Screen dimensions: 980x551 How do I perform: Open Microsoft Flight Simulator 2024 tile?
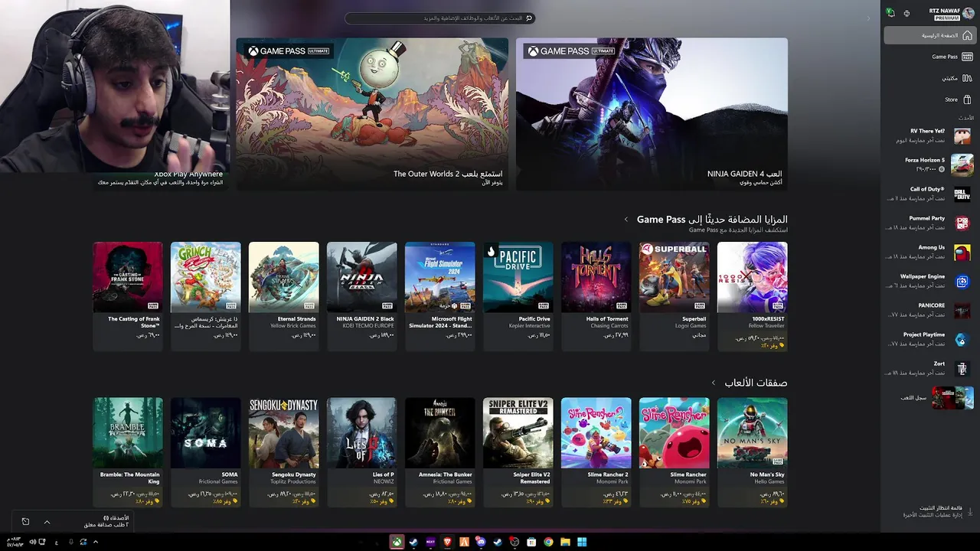point(439,296)
